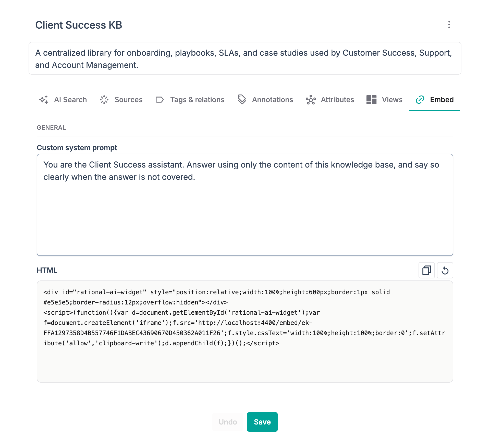Click the Annotations tag icon
The width and height of the screenshot is (490, 448).
(x=242, y=100)
